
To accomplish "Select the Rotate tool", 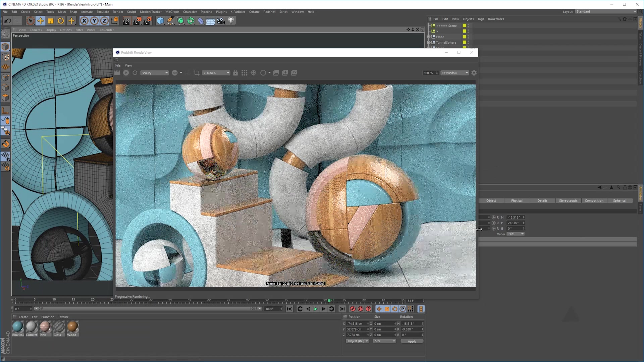I will coord(61,21).
